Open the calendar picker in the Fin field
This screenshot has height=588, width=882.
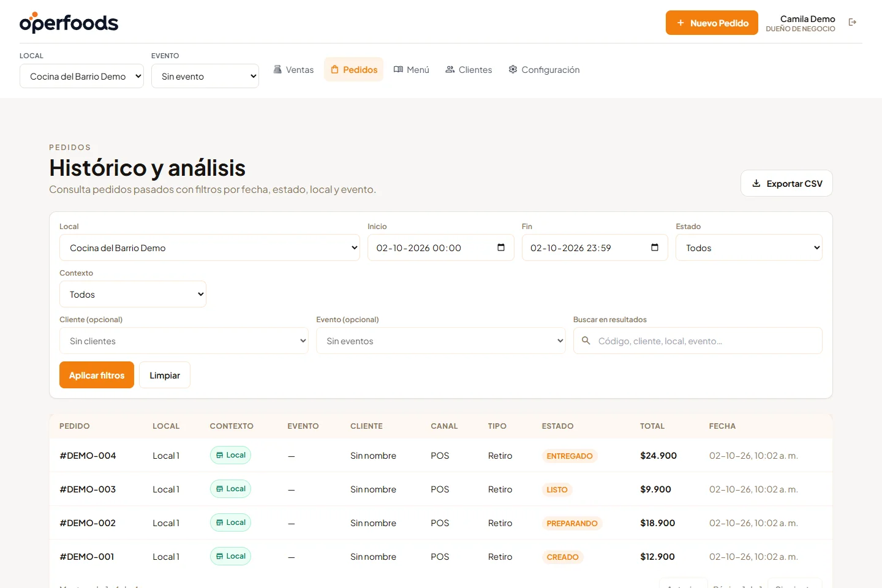coord(655,247)
